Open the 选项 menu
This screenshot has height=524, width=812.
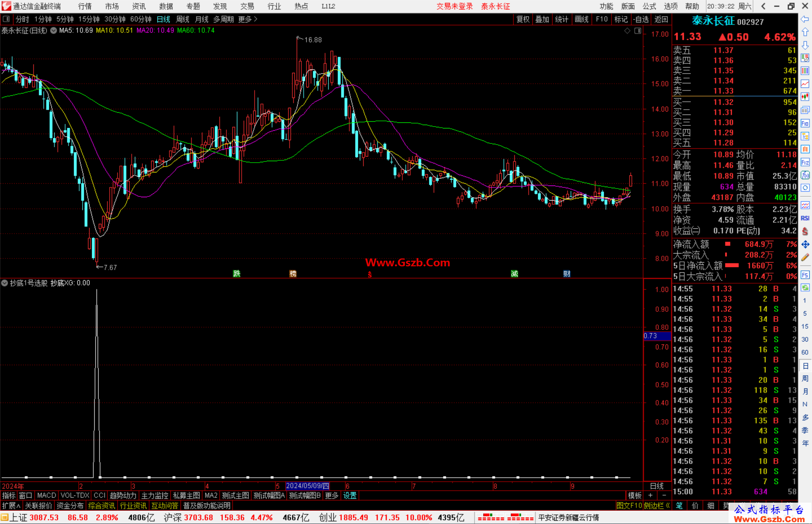(671, 6)
